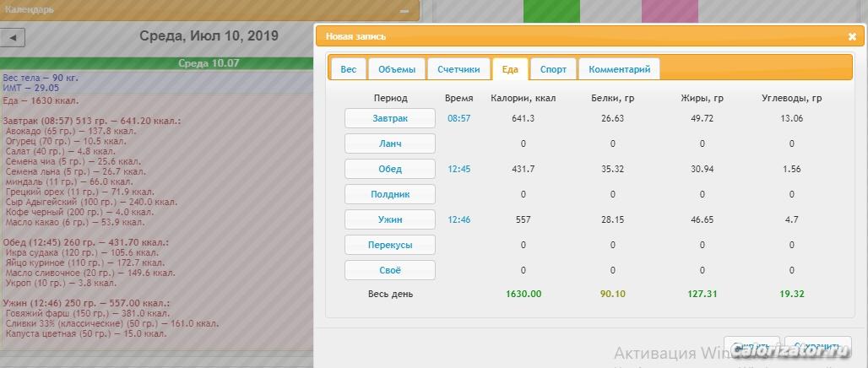The image size is (868, 368).
Task: Click the Калории, ккал column header
Action: pyautogui.click(x=524, y=98)
